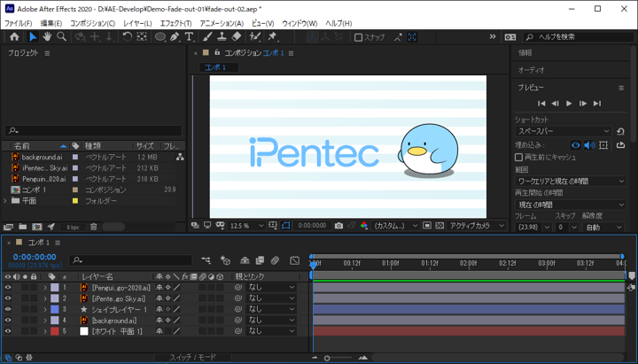This screenshot has height=364, width=638.
Task: Click the reset preview shortcut icon
Action: coord(620,131)
